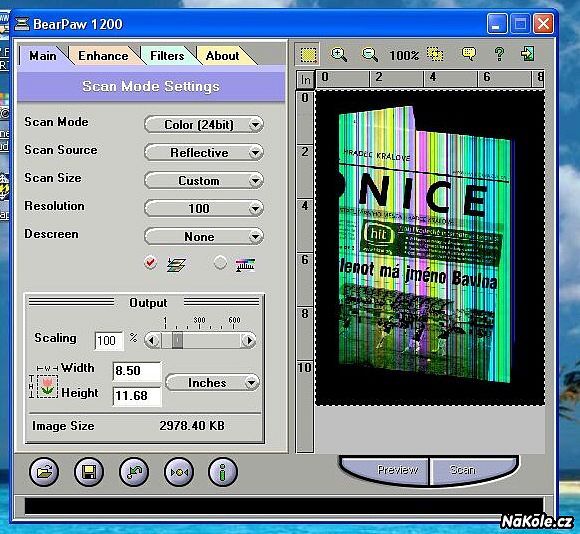
Task: Minimize the BearPaw 1200 window
Action: [x=497, y=24]
